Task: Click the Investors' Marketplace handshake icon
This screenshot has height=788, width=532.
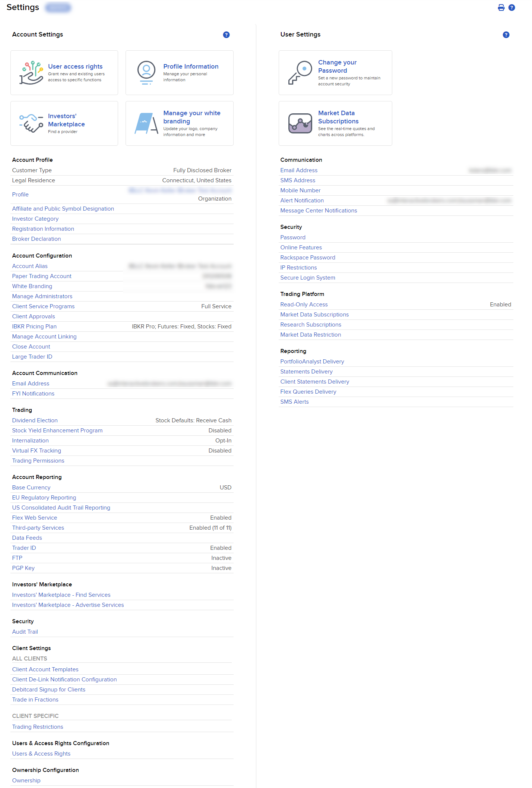Action: [x=31, y=123]
